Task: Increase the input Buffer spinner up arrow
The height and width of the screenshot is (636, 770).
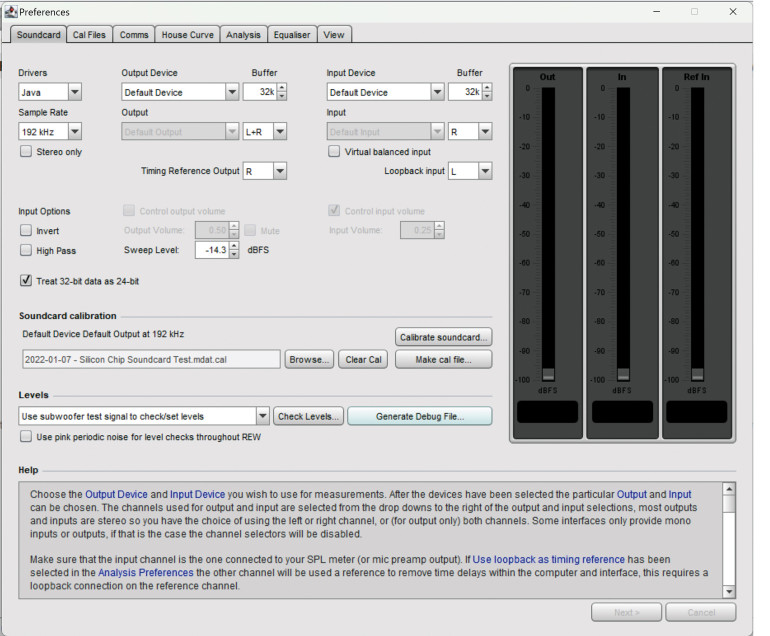Action: pyautogui.click(x=487, y=87)
